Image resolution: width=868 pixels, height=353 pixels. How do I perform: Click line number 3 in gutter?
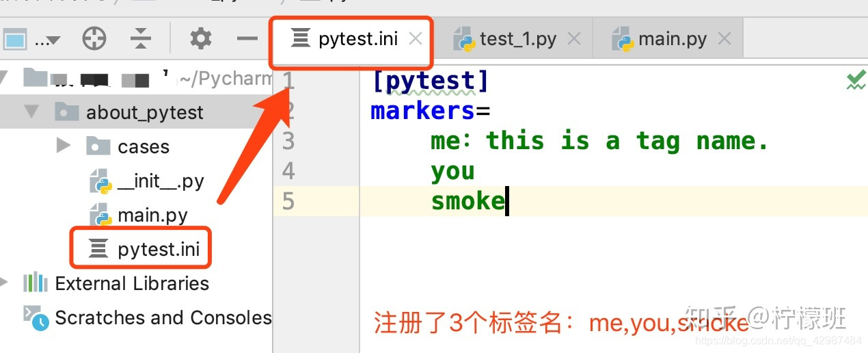coord(288,141)
